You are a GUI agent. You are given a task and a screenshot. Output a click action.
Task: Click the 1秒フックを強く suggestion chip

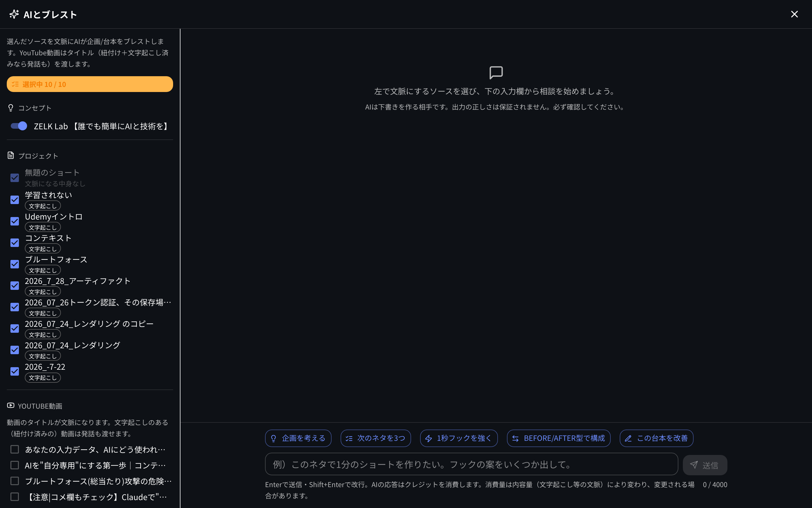(459, 438)
